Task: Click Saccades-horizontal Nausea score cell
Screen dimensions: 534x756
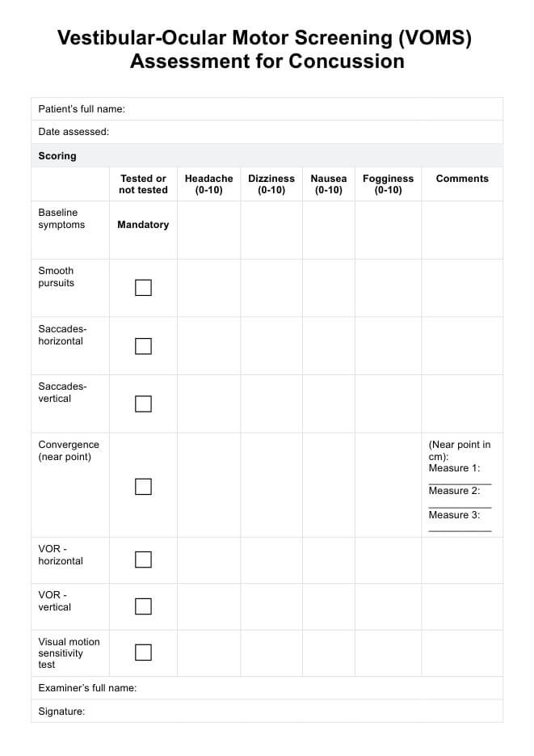Action: click(329, 346)
